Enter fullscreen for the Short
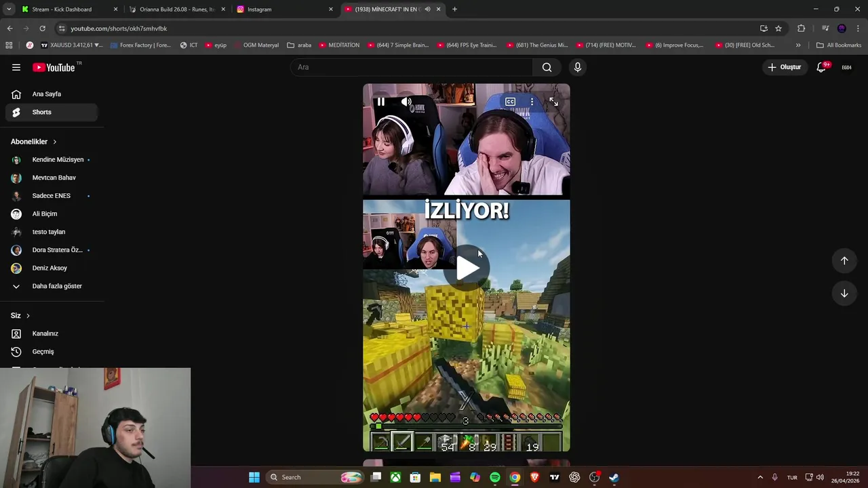This screenshot has height=488, width=868. point(553,102)
